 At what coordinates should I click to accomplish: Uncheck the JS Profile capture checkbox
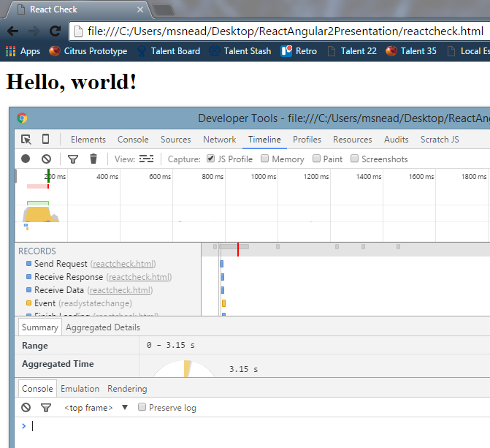[210, 159]
